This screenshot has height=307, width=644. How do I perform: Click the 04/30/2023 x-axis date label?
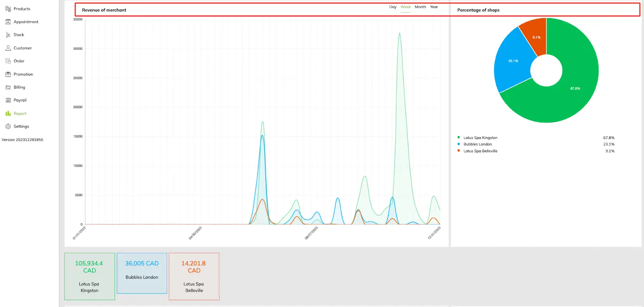coord(195,233)
